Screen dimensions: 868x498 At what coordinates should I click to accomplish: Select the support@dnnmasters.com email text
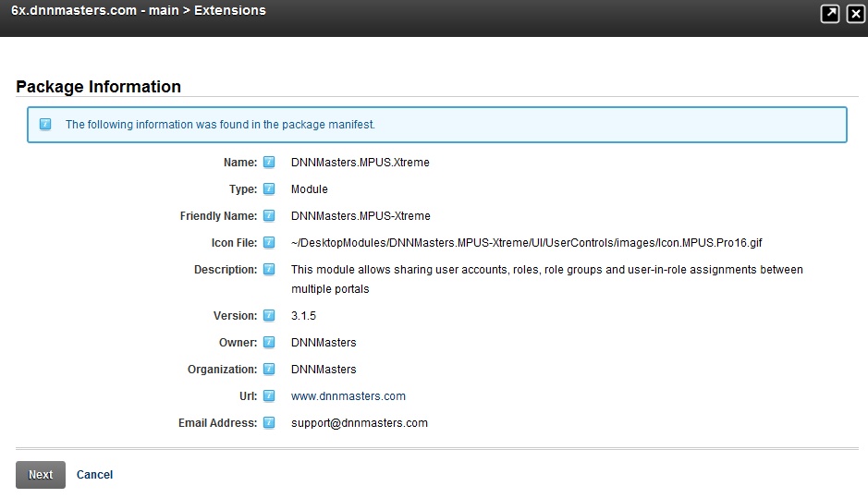pos(360,423)
